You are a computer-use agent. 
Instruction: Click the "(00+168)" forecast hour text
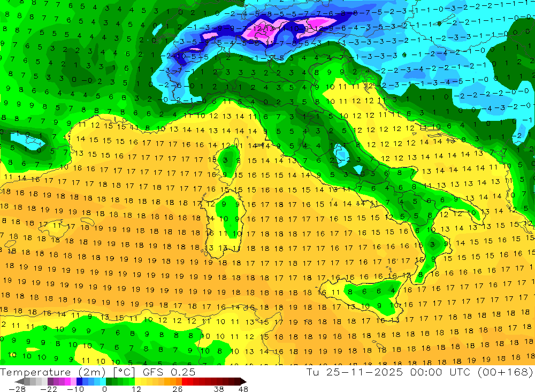pyautogui.click(x=506, y=372)
